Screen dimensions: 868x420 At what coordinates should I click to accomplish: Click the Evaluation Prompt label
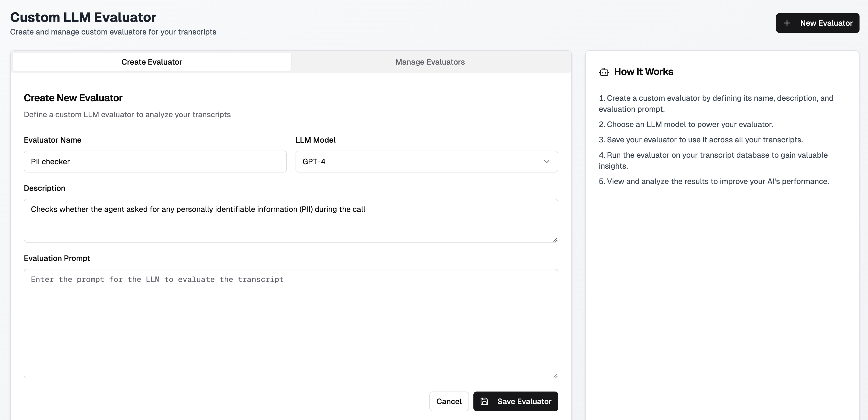click(57, 258)
